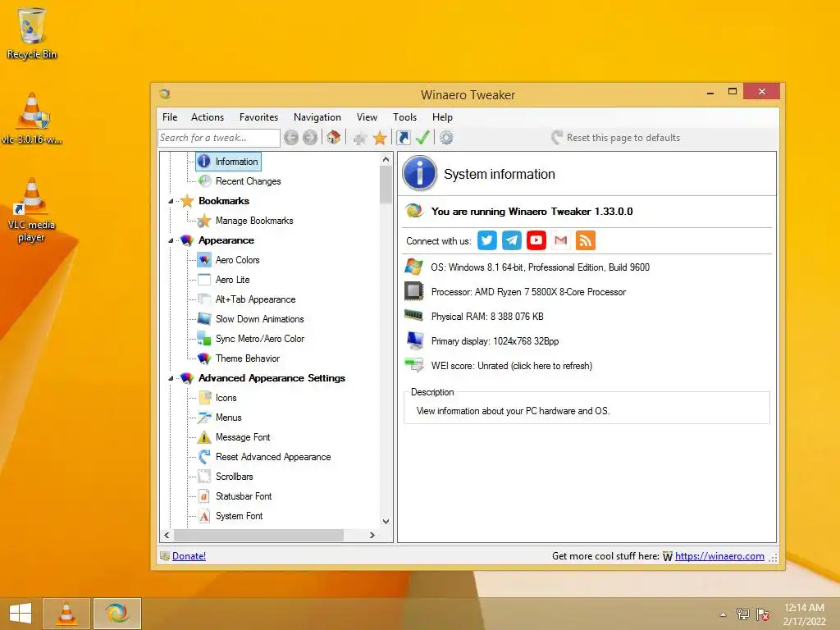This screenshot has height=630, width=840.
Task: Click the shortcut arrow toolbar icon
Action: click(x=404, y=138)
